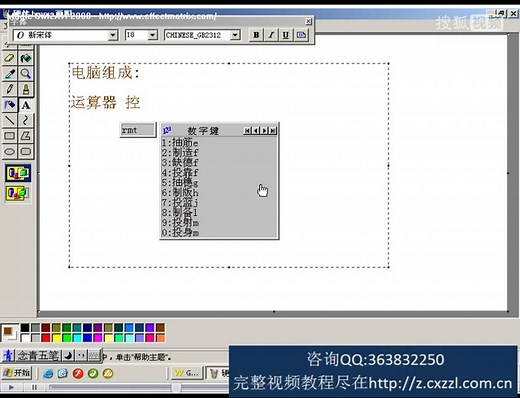This screenshot has height=398, width=520.
Task: Launch Internet Explorer from quick launch
Action: pyautogui.click(x=48, y=373)
